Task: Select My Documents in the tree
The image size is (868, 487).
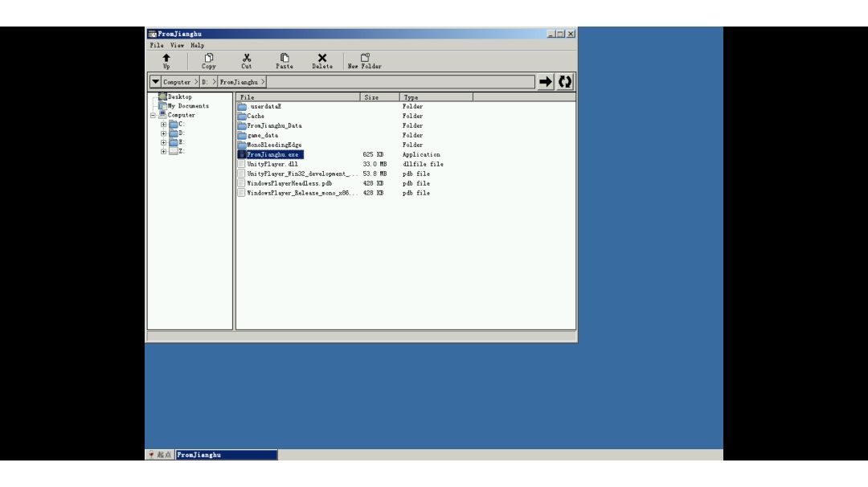Action: pyautogui.click(x=188, y=106)
